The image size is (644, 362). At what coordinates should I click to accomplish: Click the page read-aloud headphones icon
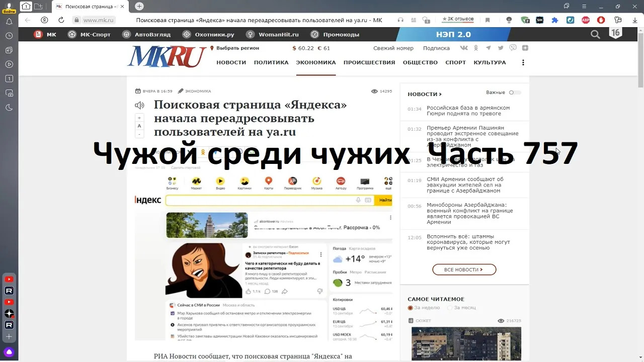coord(400,20)
